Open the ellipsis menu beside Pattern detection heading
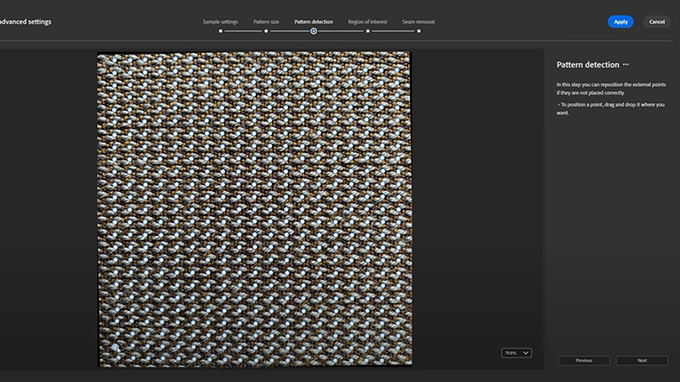This screenshot has height=382, width=680. click(626, 65)
